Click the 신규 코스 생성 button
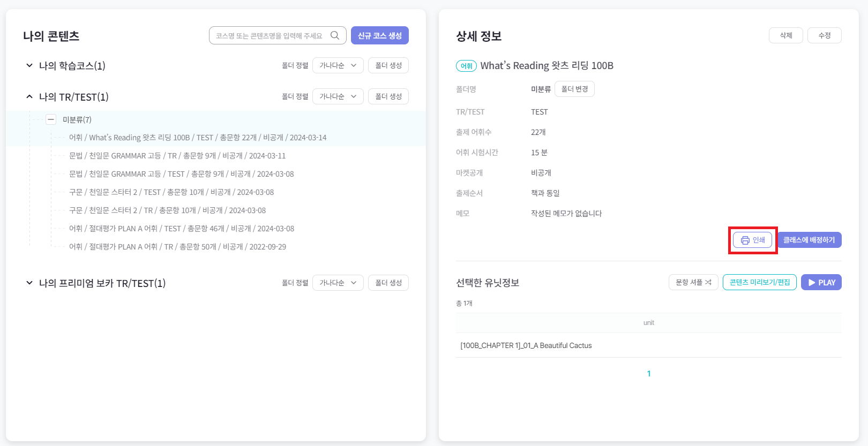This screenshot has width=868, height=446. click(x=379, y=35)
